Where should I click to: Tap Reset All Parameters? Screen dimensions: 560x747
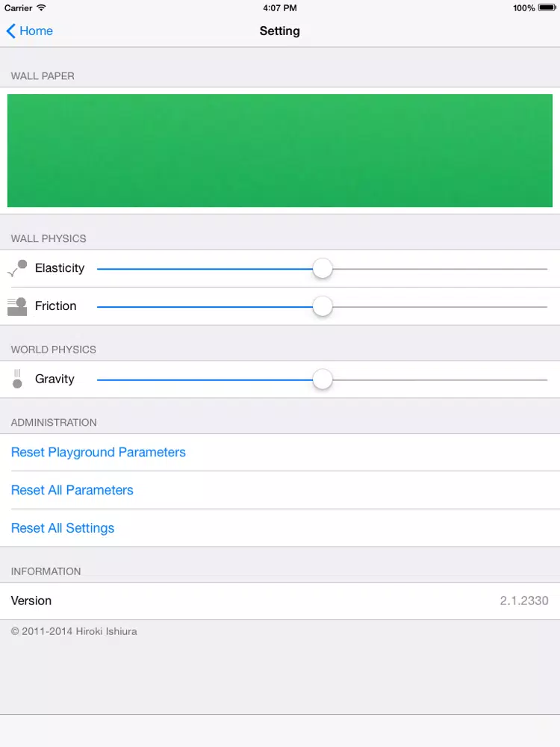pyautogui.click(x=72, y=490)
